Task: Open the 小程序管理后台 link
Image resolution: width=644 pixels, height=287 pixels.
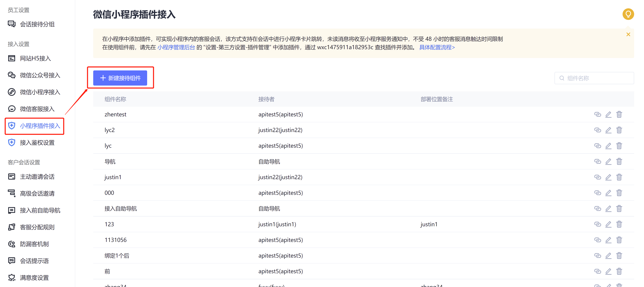Action: (176, 47)
